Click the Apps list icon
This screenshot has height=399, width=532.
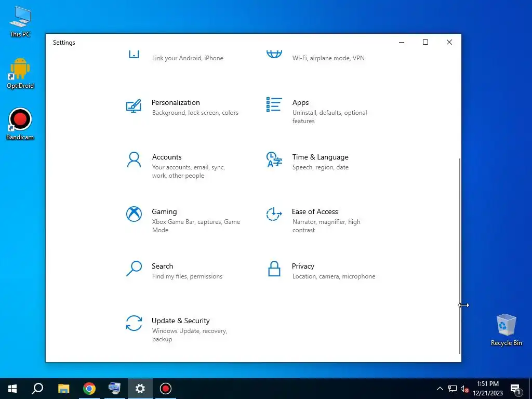(x=274, y=104)
